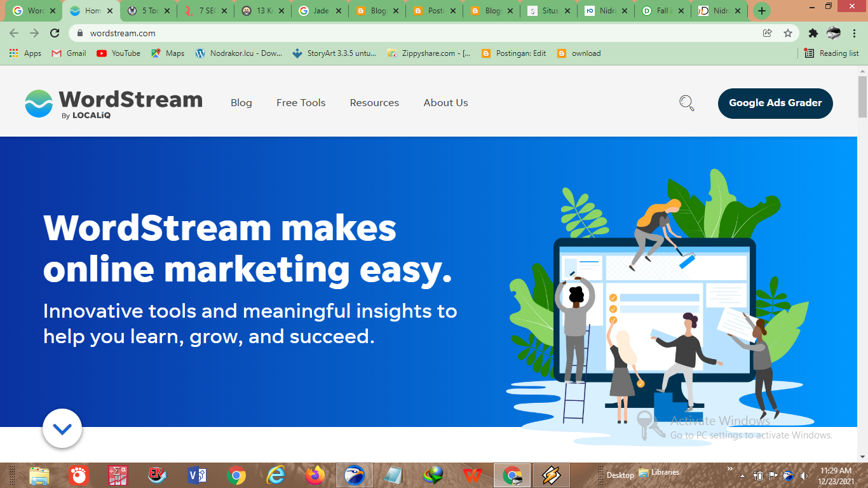Open a new tab with the plus button

click(x=762, y=11)
